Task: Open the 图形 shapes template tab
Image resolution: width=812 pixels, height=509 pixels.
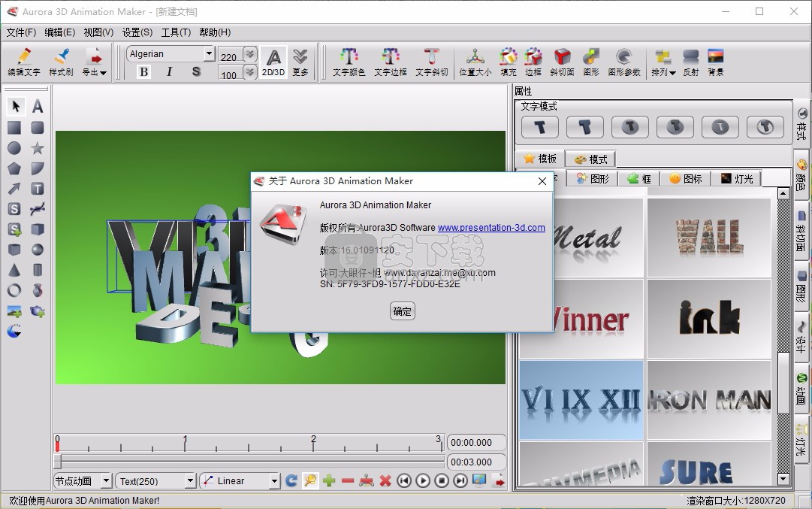Action: click(593, 178)
